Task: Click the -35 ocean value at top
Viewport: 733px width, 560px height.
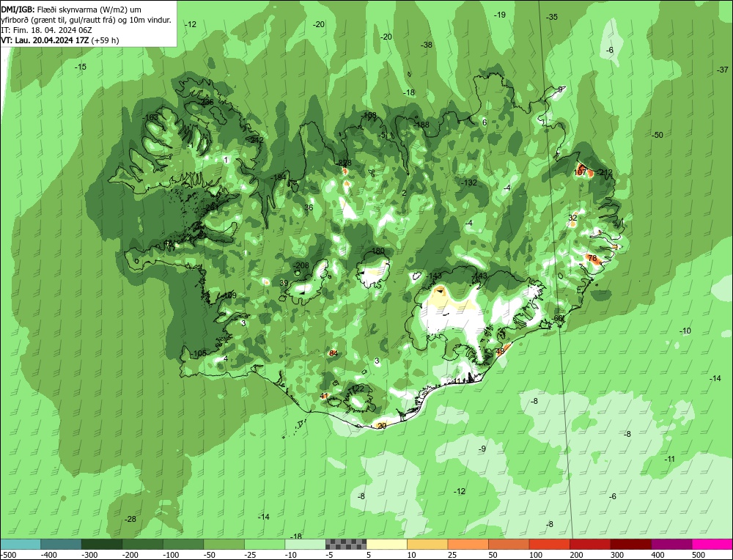Action: pyautogui.click(x=552, y=17)
